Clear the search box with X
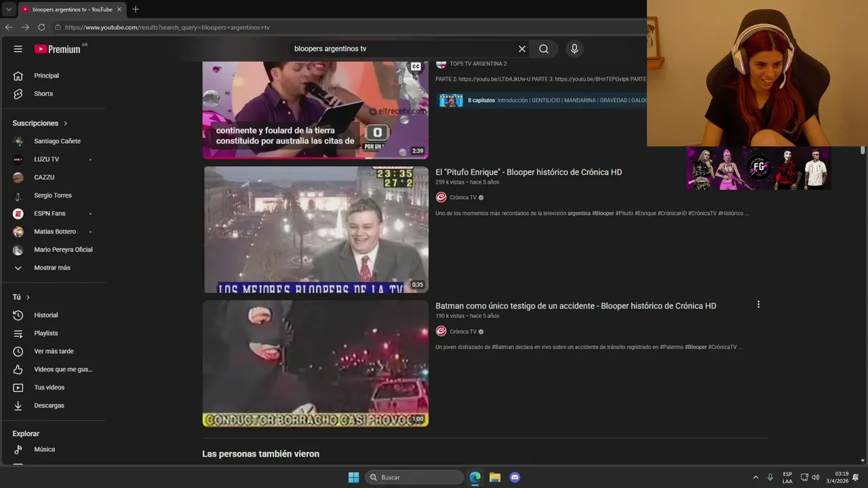 [522, 49]
